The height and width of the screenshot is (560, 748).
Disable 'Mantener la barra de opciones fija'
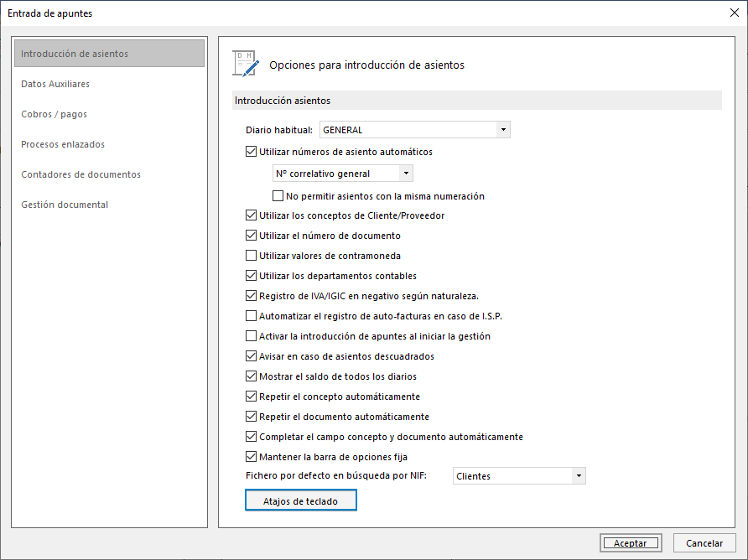pyautogui.click(x=251, y=456)
